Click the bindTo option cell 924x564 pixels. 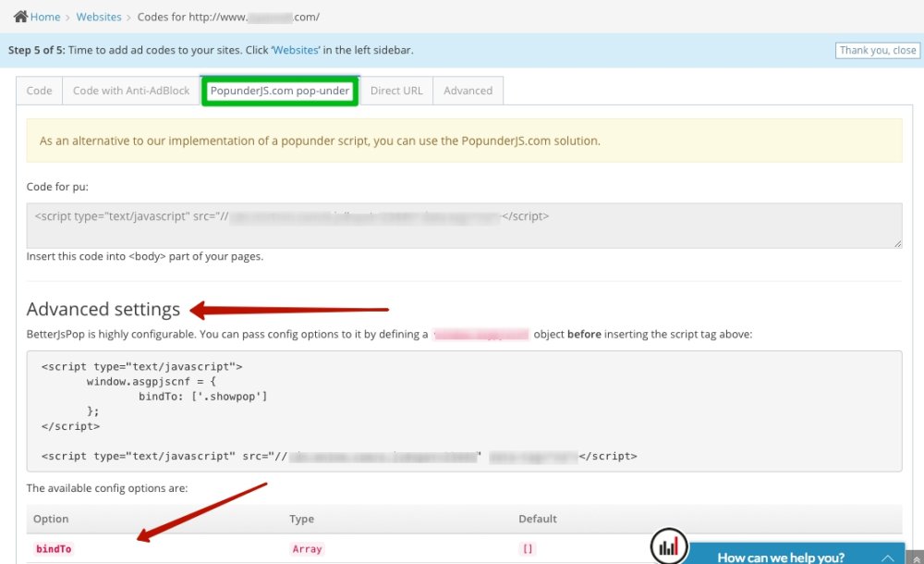pos(54,548)
